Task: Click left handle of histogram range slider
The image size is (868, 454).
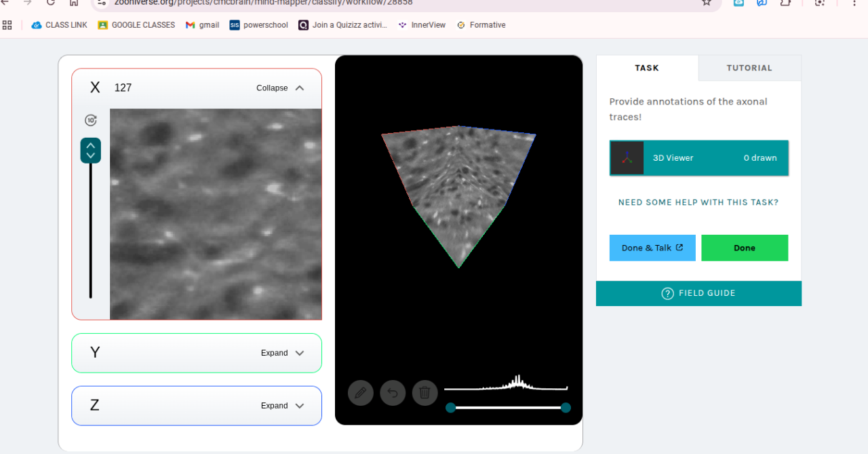Action: coord(450,407)
